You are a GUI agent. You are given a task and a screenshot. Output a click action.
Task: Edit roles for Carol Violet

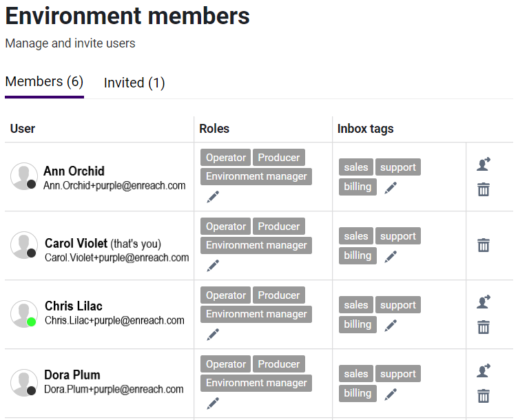click(213, 266)
